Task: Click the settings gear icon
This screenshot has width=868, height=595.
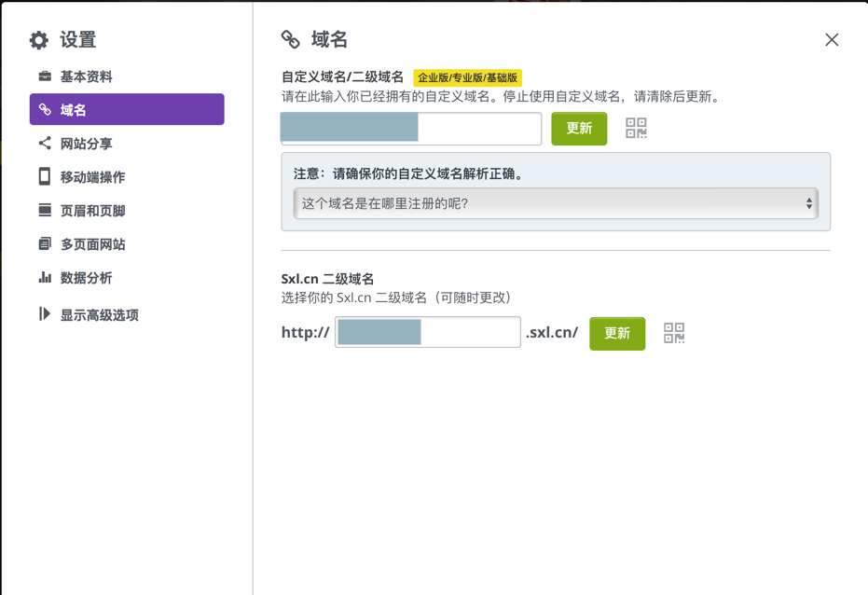Action: click(39, 40)
